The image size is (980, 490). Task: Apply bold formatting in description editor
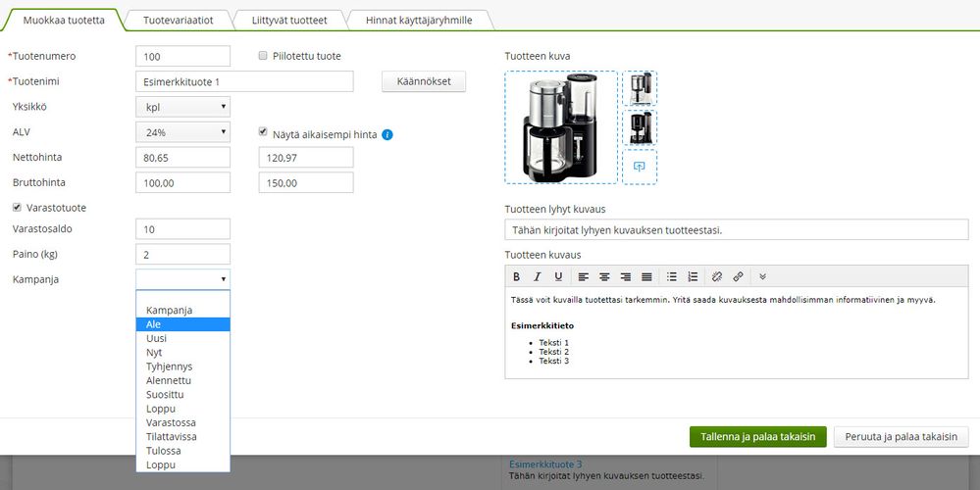pyautogui.click(x=516, y=276)
